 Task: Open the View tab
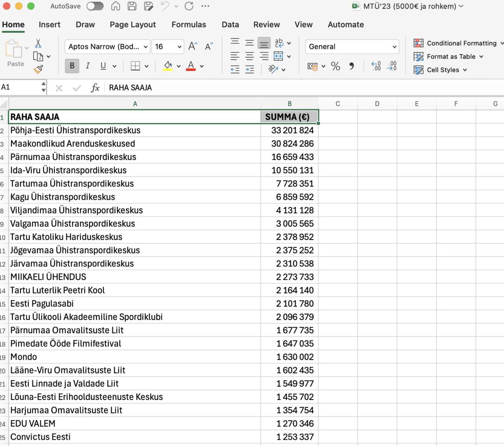[x=304, y=24]
